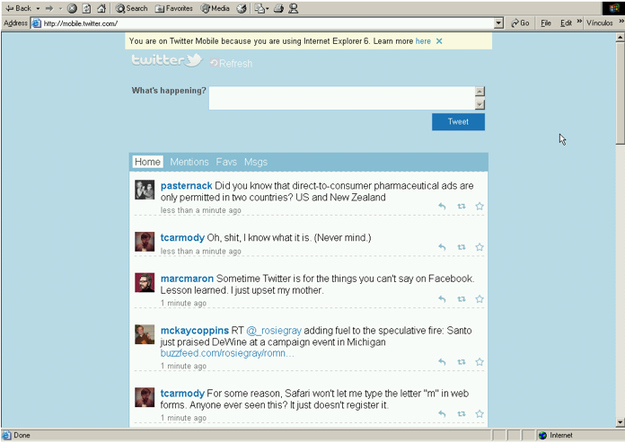Switch to the Favs tab

point(226,162)
